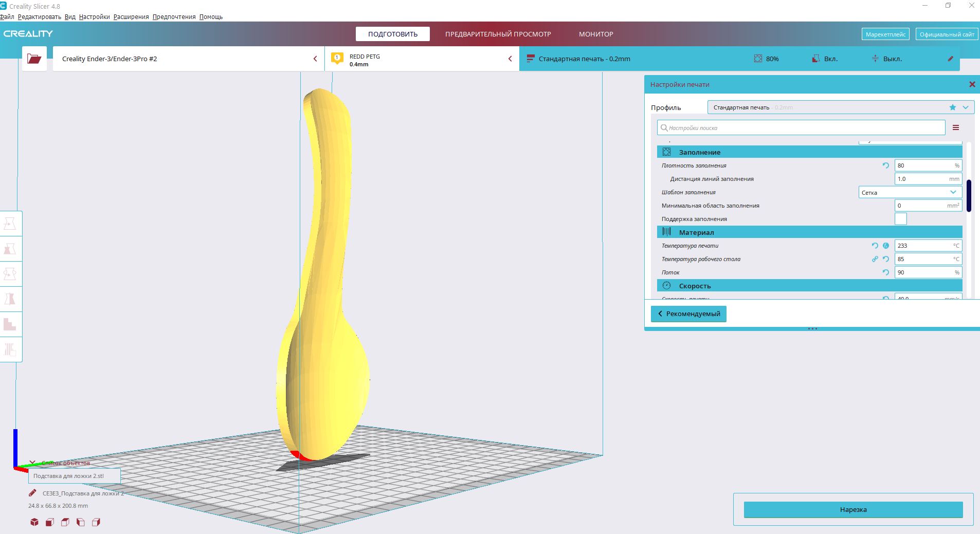Image resolution: width=980 pixels, height=534 pixels.
Task: Click the print settings panel scrollbar
Action: pos(969,196)
